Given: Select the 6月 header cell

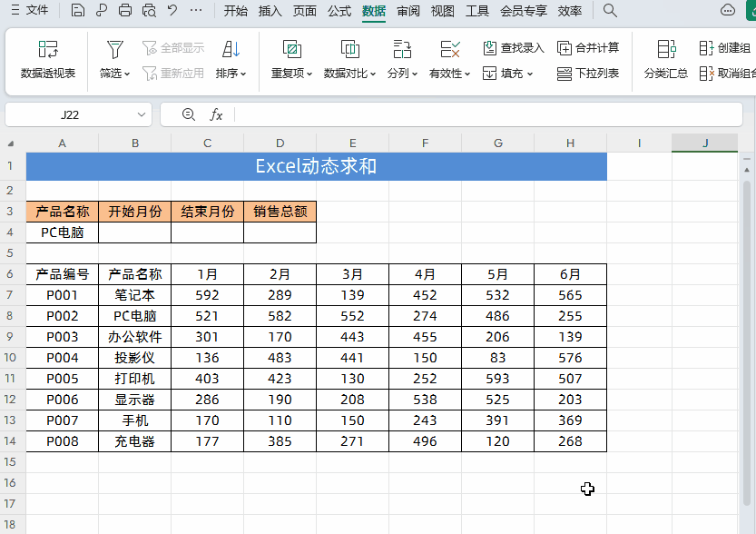Looking at the screenshot, I should (570, 274).
